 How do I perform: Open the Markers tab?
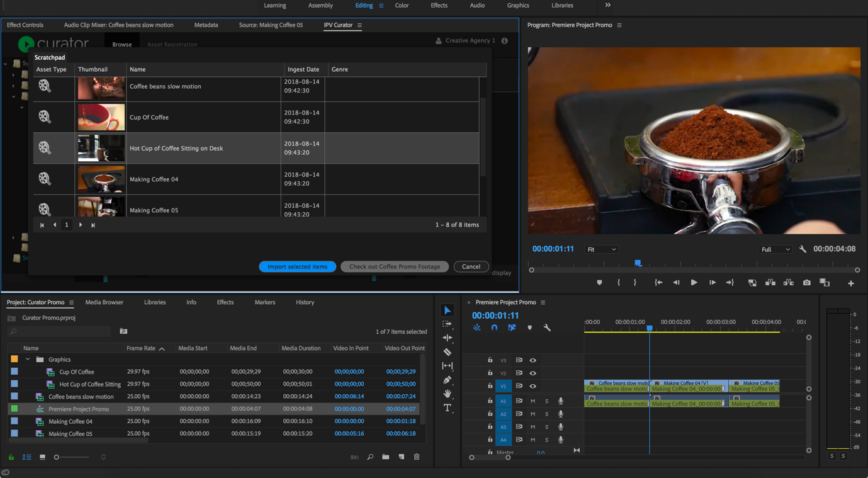tap(265, 302)
